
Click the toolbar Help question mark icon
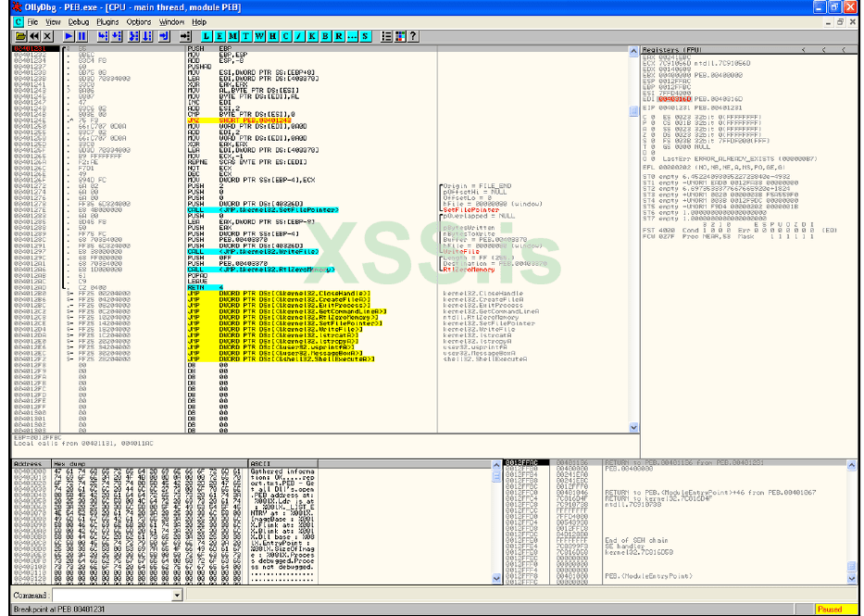coord(413,36)
